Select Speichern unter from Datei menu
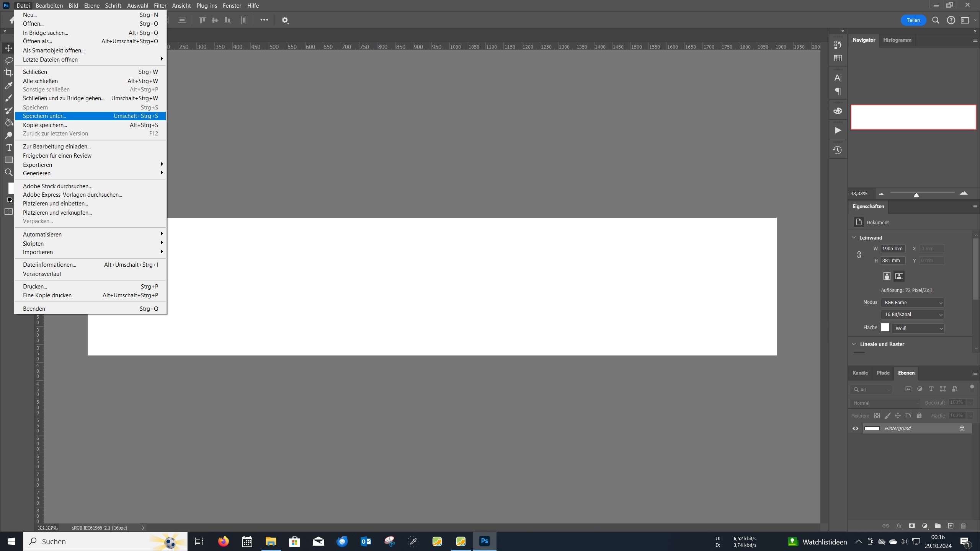The width and height of the screenshot is (980, 551). tap(44, 115)
